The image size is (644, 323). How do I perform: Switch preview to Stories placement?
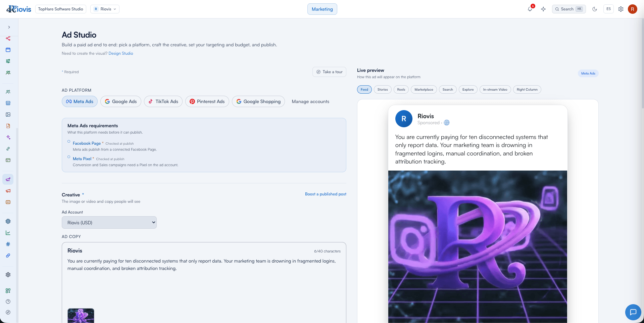[x=383, y=90]
